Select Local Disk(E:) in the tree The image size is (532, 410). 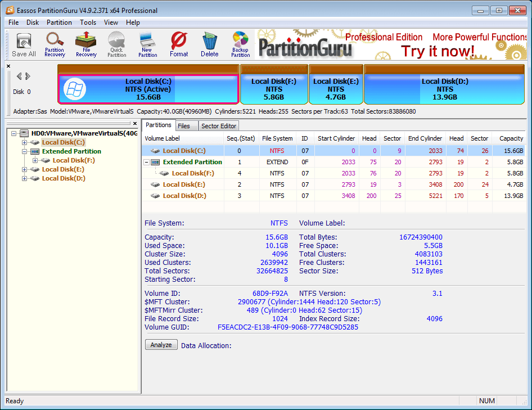coord(63,169)
